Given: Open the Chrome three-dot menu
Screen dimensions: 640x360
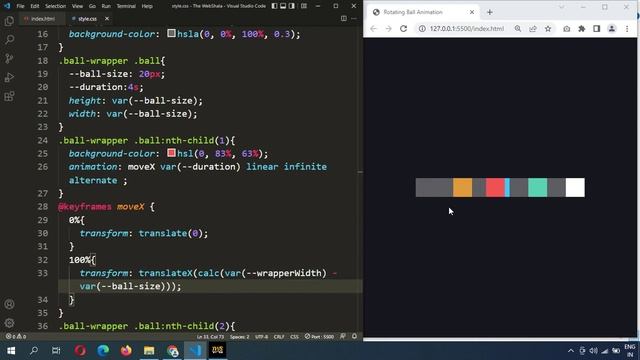Looking at the screenshot, I should click(627, 29).
